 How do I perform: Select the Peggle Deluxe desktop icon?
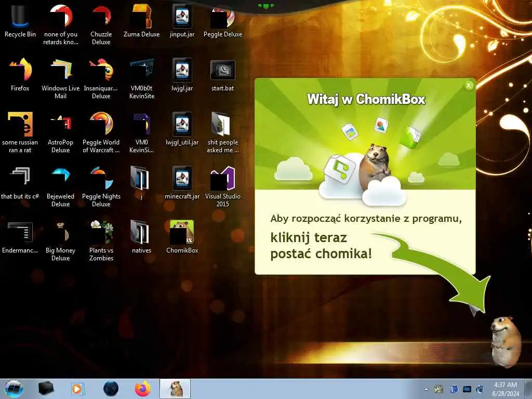pos(223,21)
